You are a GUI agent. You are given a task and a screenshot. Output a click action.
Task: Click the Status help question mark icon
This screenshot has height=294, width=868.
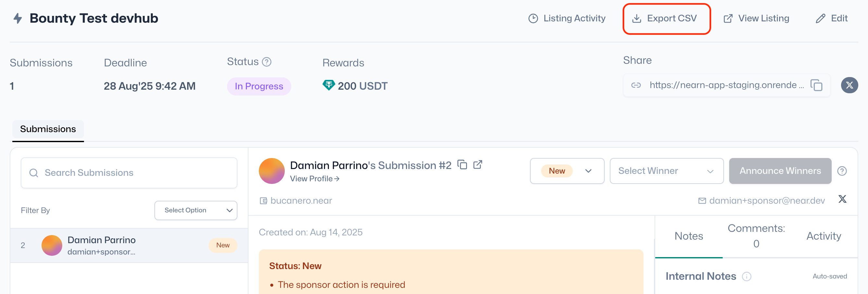(x=267, y=62)
